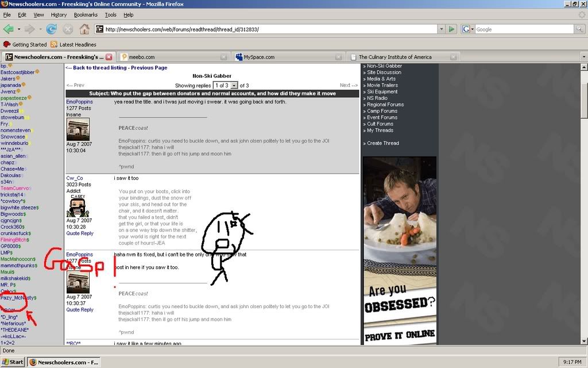This screenshot has height=368, width=588.
Task: Switch to The Culinary Institute of America tab
Action: (x=396, y=57)
